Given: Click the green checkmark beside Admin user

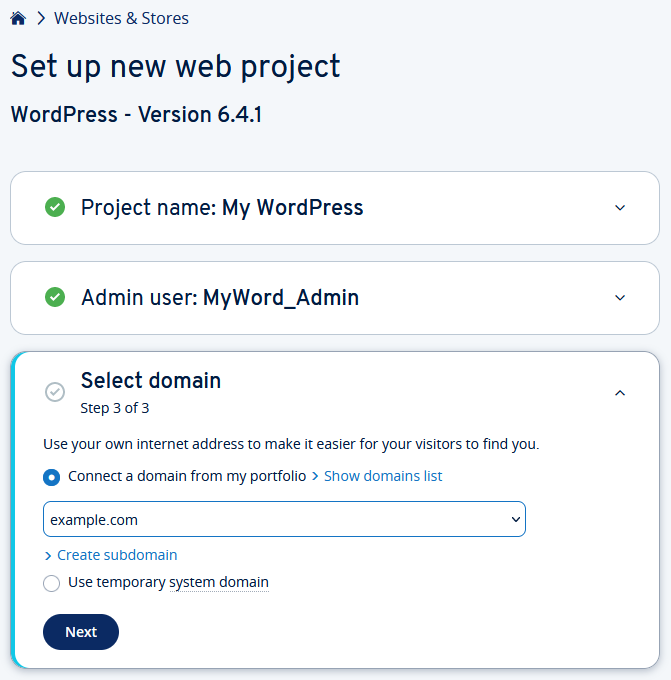Looking at the screenshot, I should [55, 298].
